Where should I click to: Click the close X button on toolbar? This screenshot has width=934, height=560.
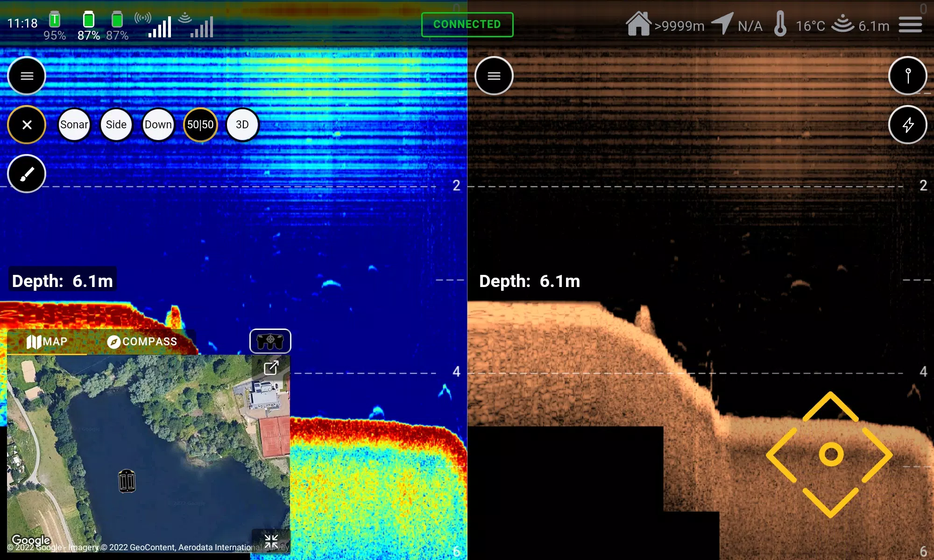pos(27,125)
